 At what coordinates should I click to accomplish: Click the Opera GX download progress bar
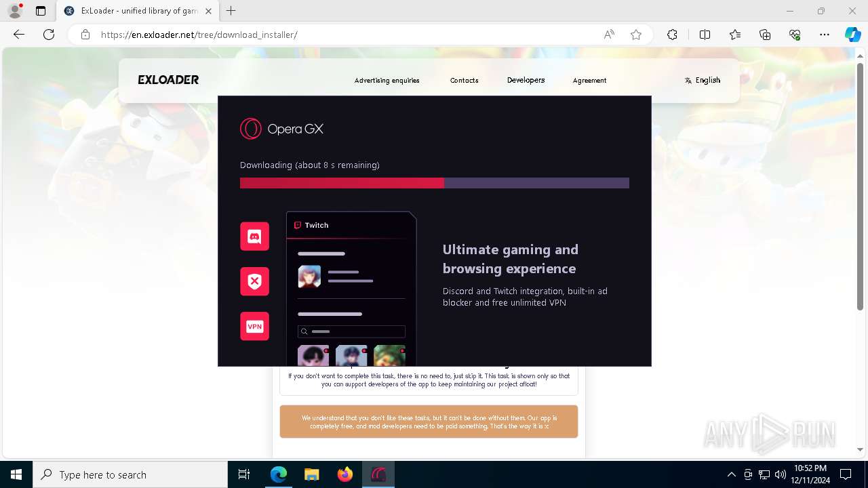coord(434,183)
